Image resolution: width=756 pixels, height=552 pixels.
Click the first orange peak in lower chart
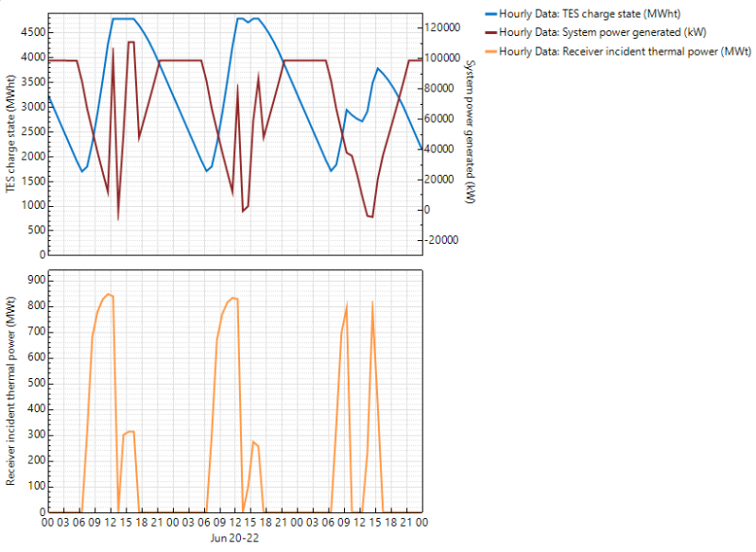110,295
